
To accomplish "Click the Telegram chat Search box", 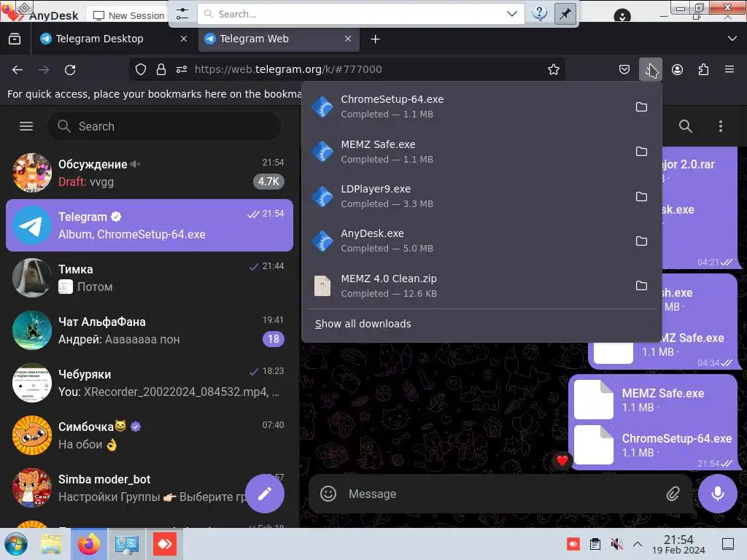I will 164,126.
